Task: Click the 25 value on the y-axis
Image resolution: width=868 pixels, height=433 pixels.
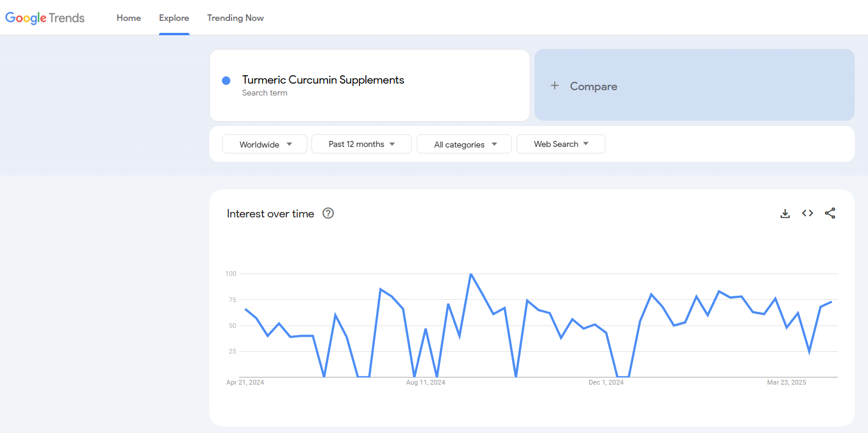Action: pyautogui.click(x=233, y=351)
